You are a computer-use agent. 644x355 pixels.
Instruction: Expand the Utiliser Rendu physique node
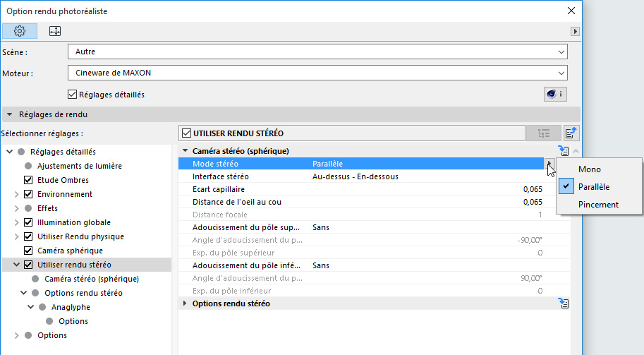tap(16, 236)
